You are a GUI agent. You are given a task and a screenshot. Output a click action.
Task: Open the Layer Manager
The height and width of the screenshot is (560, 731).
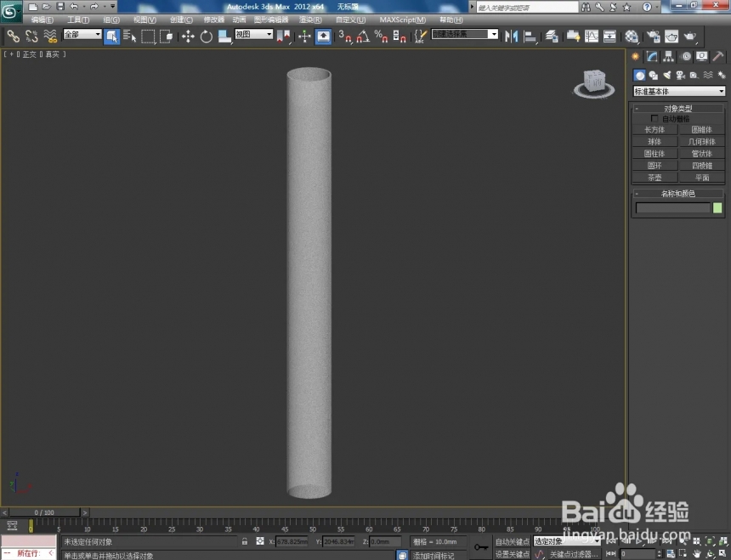[x=552, y=37]
